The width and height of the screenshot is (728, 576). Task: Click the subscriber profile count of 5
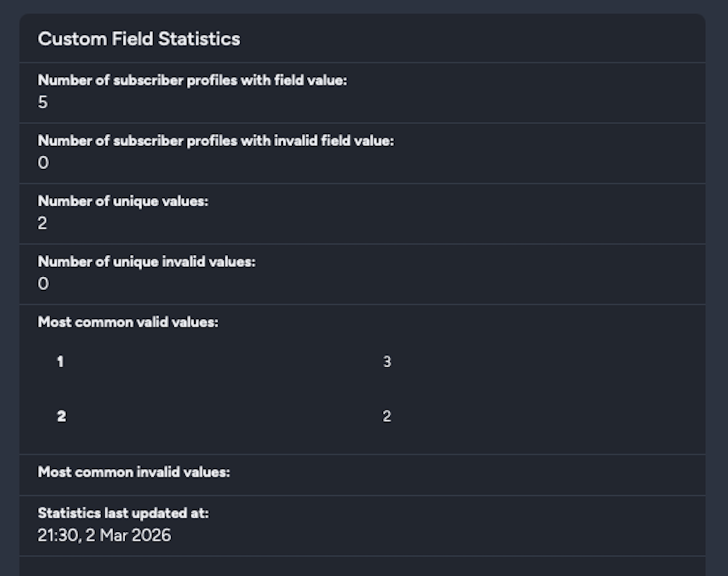[43, 102]
